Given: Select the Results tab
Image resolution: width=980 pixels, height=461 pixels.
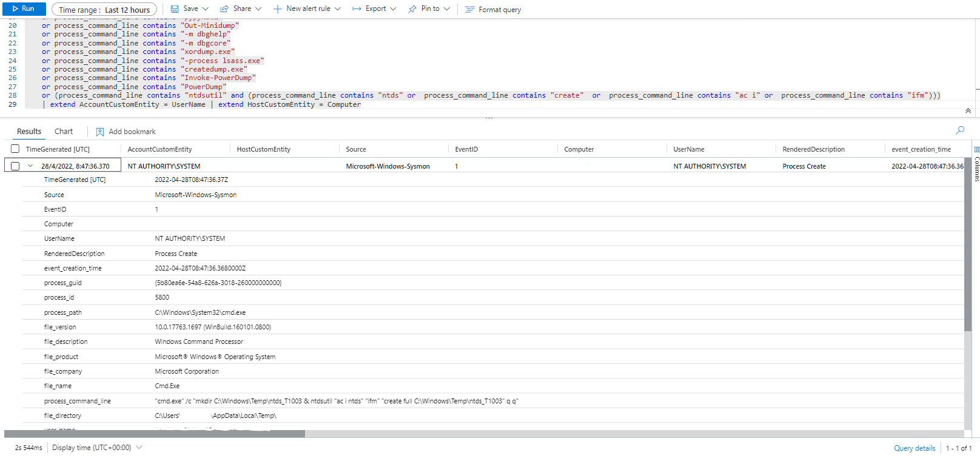Looking at the screenshot, I should [x=29, y=132].
